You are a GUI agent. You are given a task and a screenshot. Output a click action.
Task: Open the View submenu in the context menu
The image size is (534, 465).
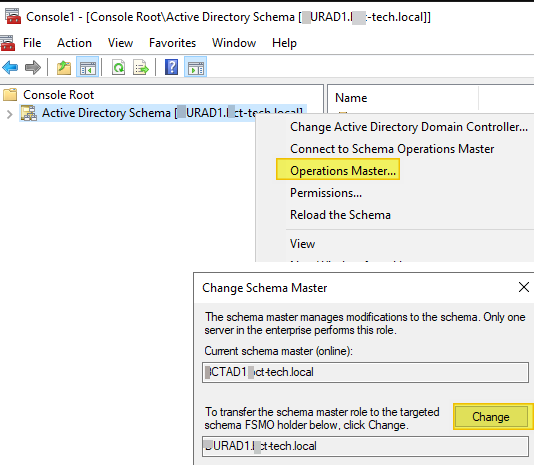302,244
